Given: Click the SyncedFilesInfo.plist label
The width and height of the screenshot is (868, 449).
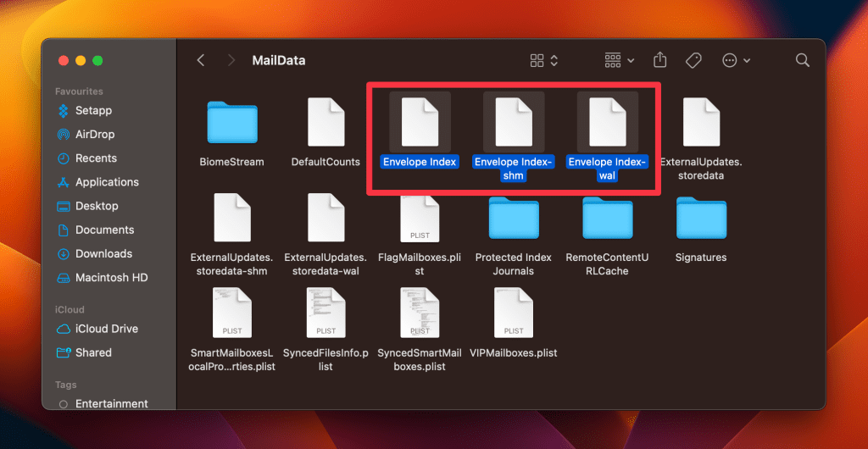Looking at the screenshot, I should [326, 359].
